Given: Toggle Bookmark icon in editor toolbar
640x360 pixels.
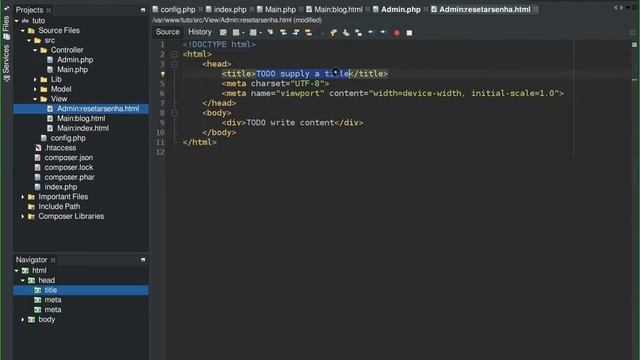Looking at the screenshot, I should click(x=358, y=32).
